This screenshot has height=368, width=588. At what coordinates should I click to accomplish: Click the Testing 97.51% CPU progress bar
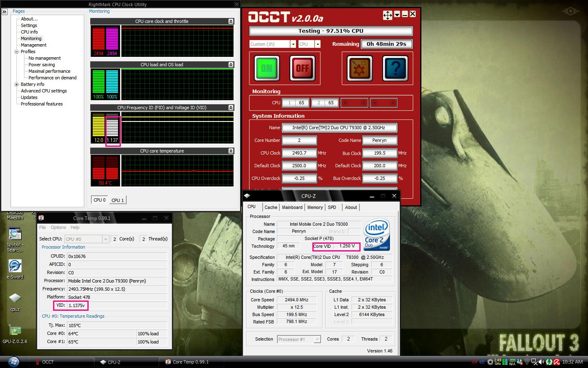(x=331, y=31)
